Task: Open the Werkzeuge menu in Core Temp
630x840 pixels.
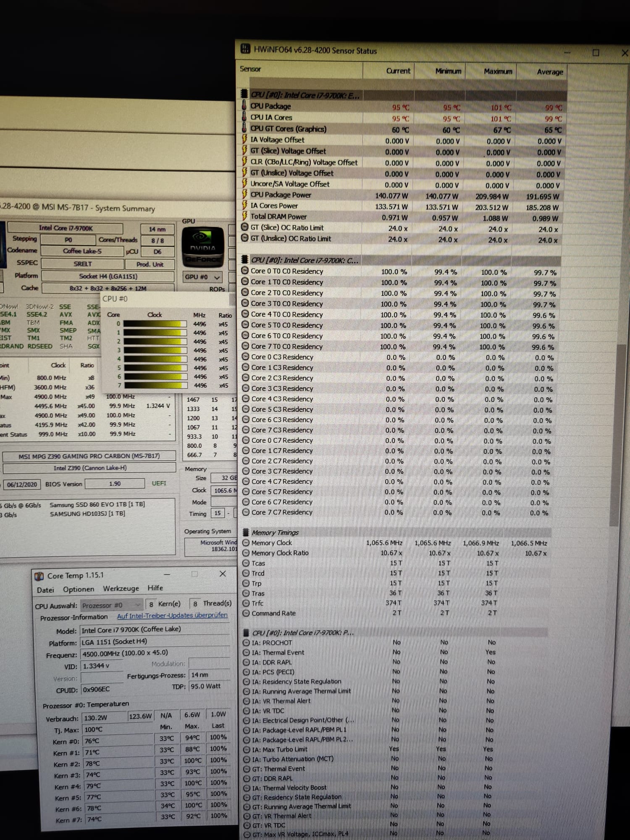Action: (x=121, y=588)
